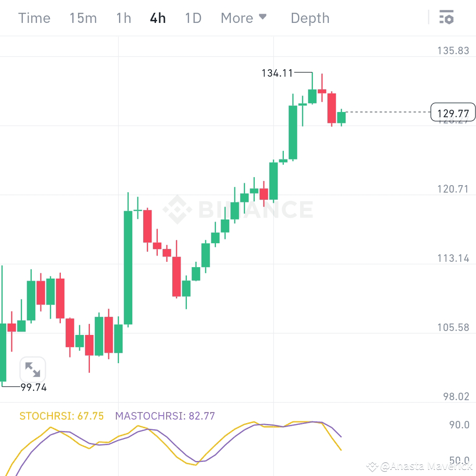
Task: Switch to the 1D timeframe
Action: click(193, 18)
